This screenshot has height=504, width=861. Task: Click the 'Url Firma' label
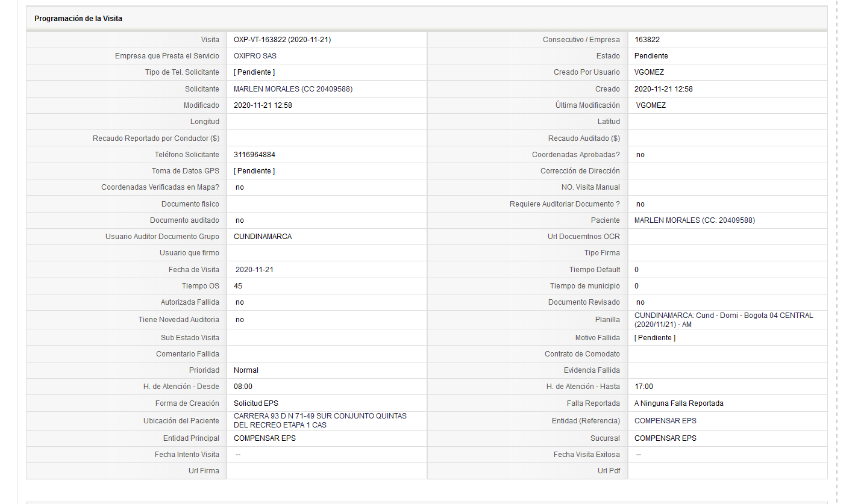click(x=204, y=471)
